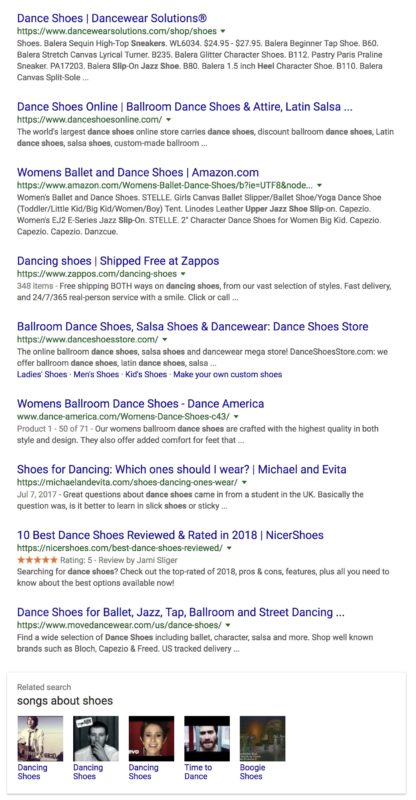The image size is (416, 800).
Task: Expand dropdown beside michaelandevita.com URL
Action: 244,482
